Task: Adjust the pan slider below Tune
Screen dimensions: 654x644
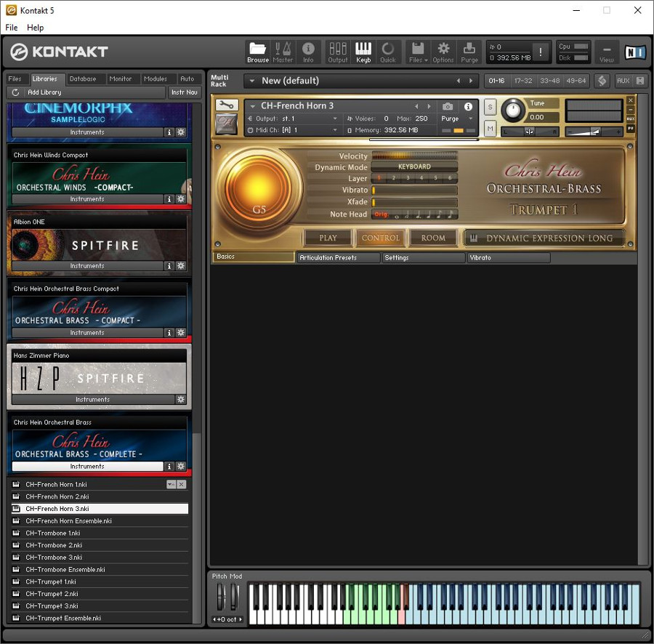Action: coord(529,132)
